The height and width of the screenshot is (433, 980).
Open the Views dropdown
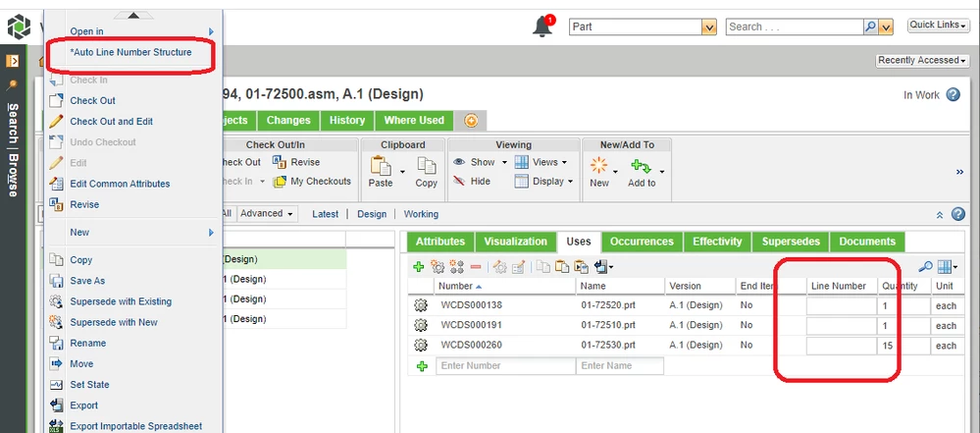(x=541, y=162)
